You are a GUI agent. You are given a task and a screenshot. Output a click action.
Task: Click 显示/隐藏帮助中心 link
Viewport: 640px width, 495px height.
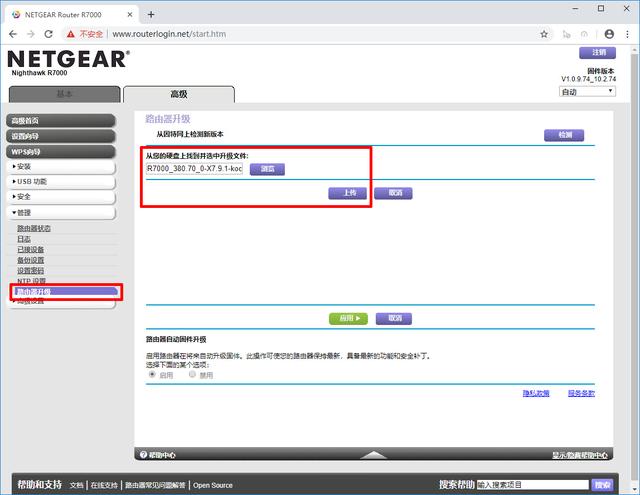[x=580, y=455]
